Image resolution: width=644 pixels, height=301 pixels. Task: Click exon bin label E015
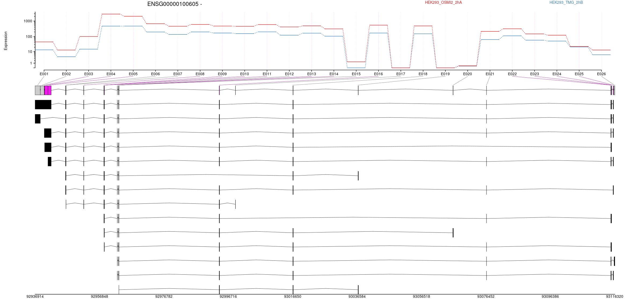click(x=356, y=74)
